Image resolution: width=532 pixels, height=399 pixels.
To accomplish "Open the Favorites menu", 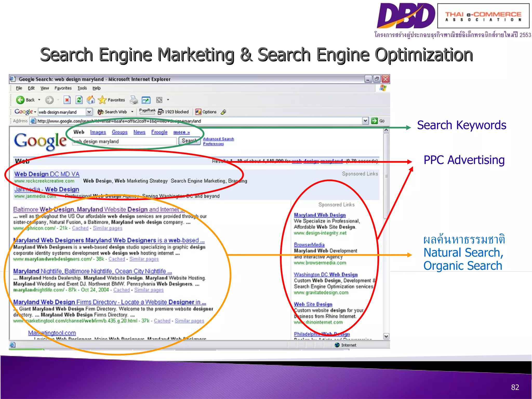I will point(63,88).
